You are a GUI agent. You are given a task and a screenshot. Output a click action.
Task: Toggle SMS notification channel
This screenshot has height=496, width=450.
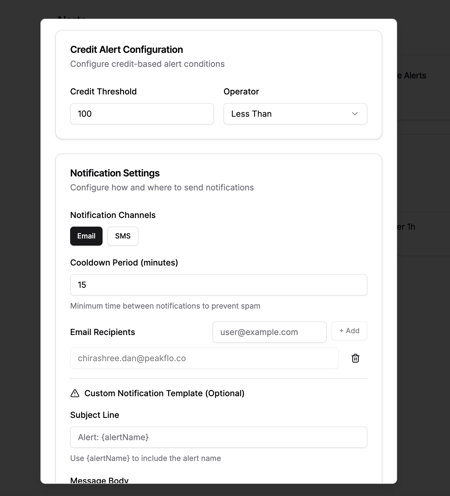tap(123, 236)
